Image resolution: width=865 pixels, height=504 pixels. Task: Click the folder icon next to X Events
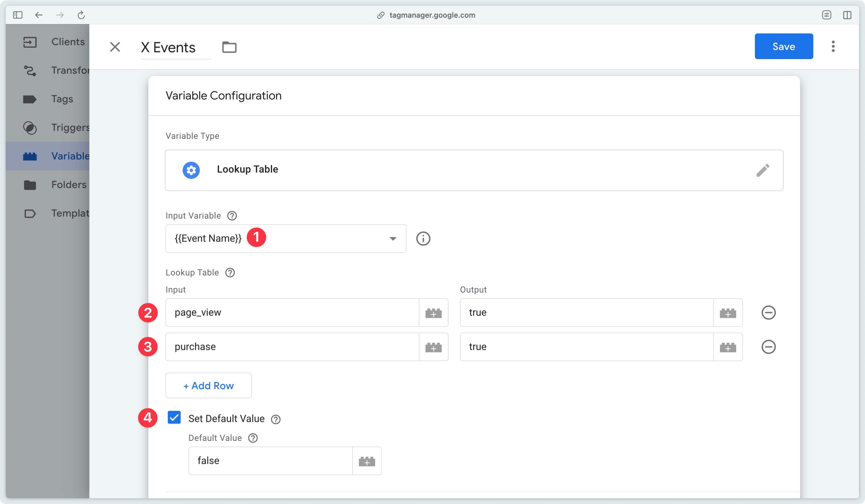pos(229,47)
